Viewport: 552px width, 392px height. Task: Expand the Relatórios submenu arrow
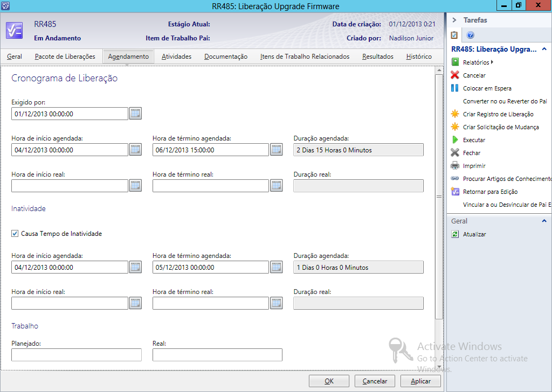(x=492, y=62)
